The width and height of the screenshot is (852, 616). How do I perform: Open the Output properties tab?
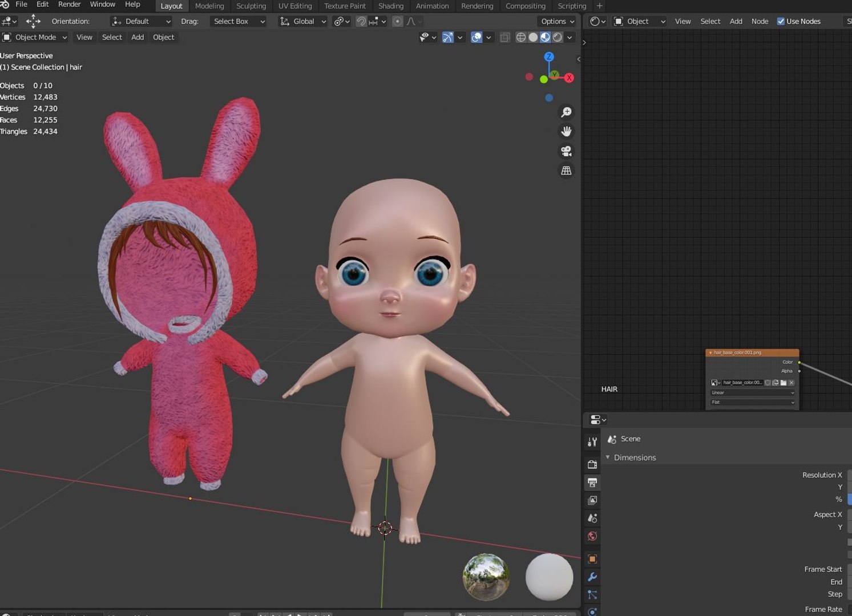592,483
